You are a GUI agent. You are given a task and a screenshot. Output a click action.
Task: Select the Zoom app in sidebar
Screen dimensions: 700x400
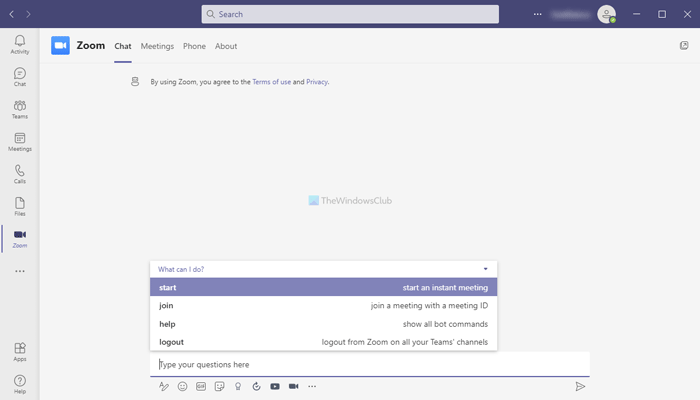20,239
